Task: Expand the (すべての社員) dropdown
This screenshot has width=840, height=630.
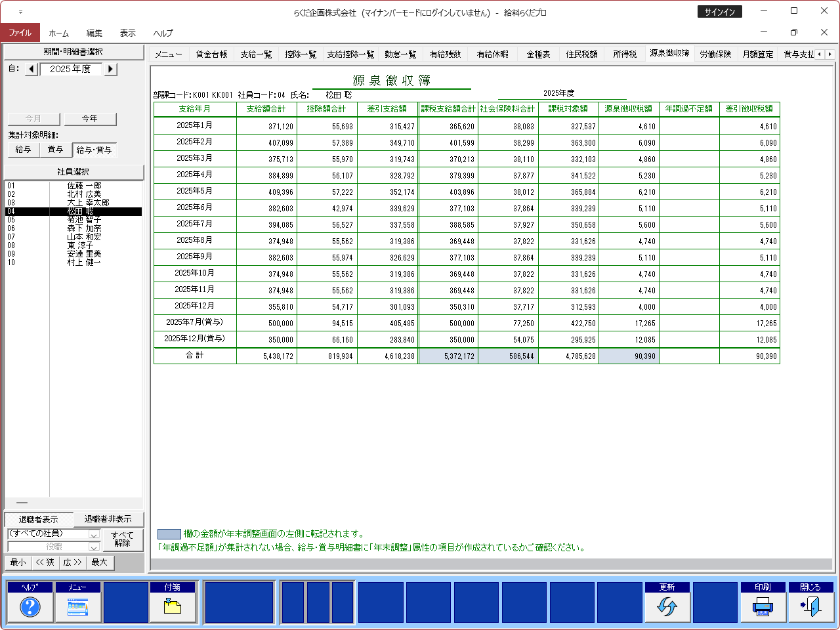Action: tap(94, 535)
